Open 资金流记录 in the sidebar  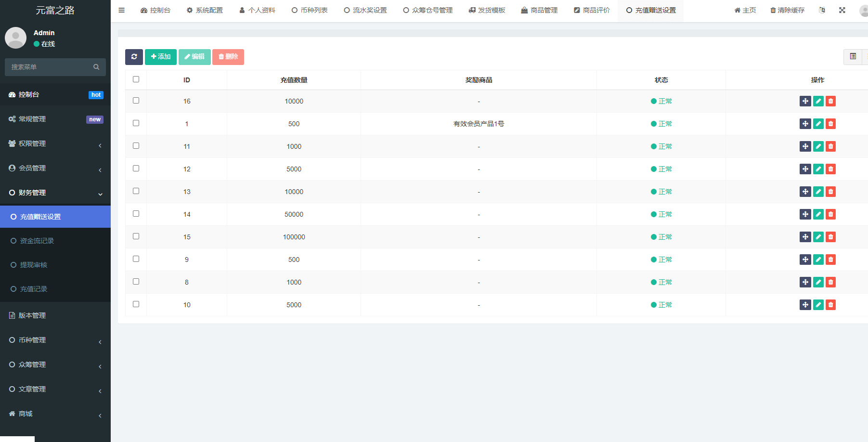pyautogui.click(x=37, y=241)
